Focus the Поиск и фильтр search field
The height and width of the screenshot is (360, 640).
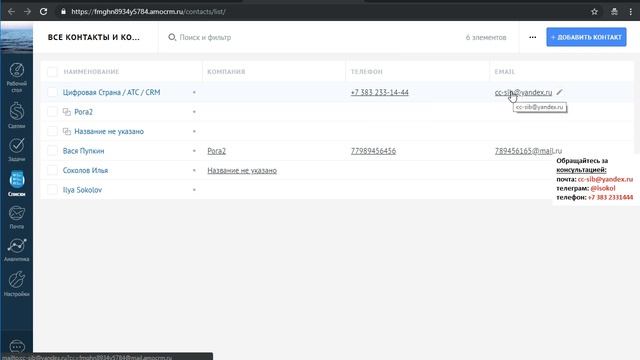tap(205, 37)
